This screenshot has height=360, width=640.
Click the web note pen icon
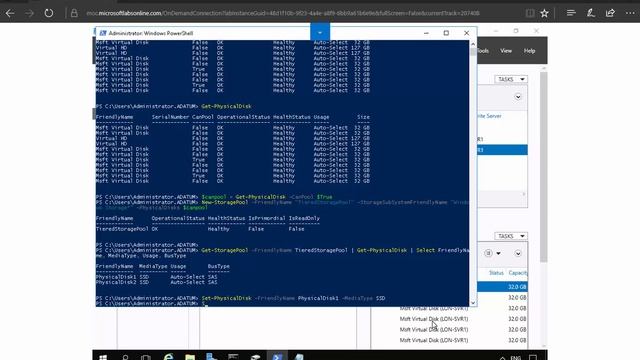coord(591,13)
